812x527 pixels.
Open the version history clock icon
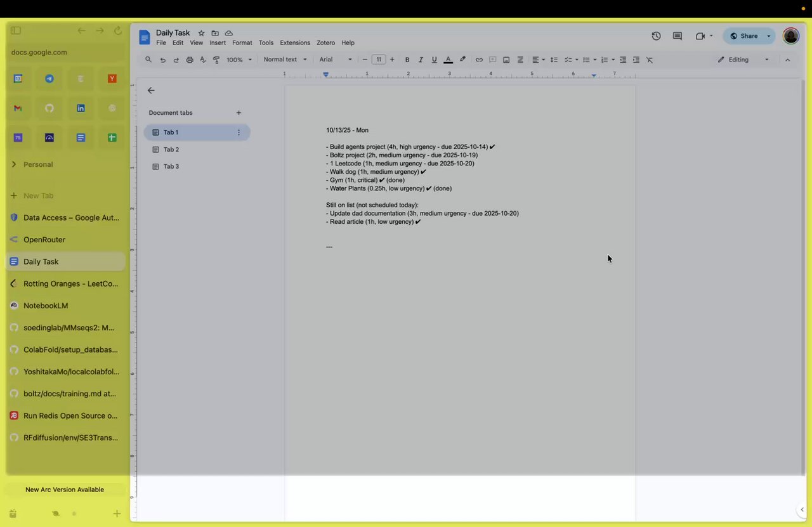656,36
